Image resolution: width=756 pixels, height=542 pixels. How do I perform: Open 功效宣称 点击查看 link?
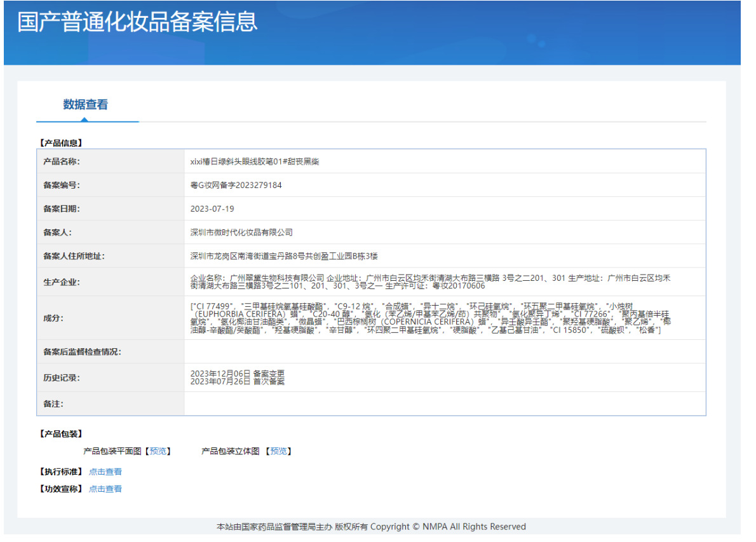pos(105,489)
